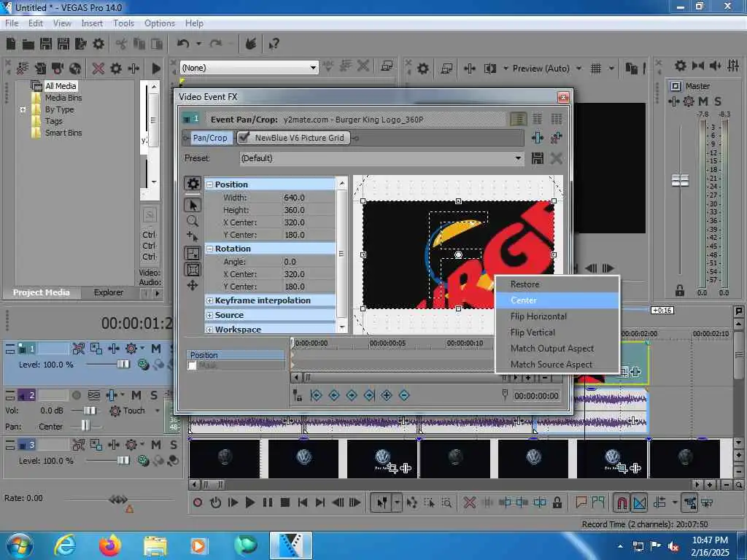Open the Plug-In Chain button in Video Event FX
This screenshot has height=560, width=747.
coord(538,138)
